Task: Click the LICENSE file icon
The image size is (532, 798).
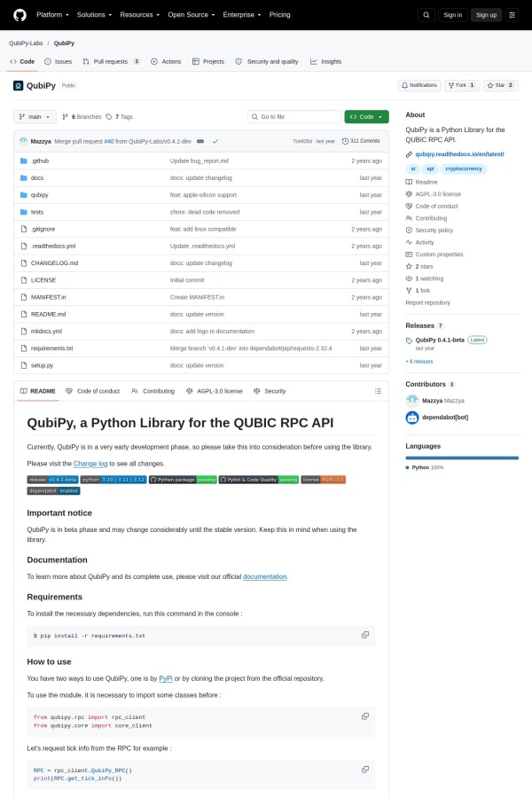Action: [23, 280]
